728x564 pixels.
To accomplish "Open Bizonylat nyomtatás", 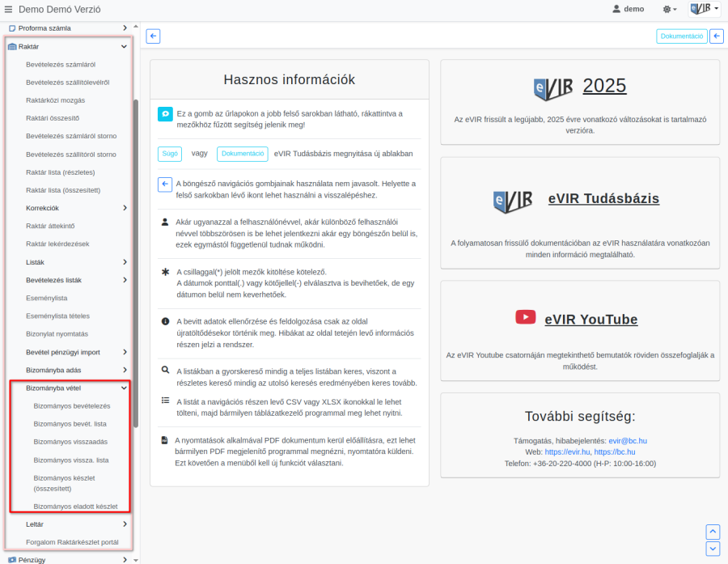I will [x=57, y=334].
